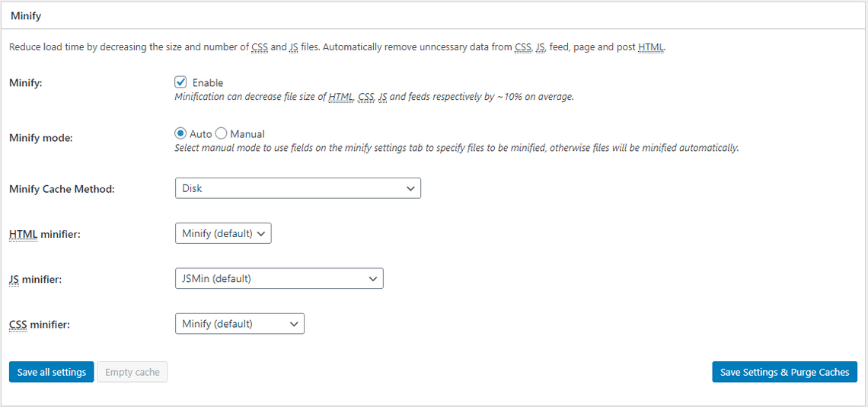This screenshot has width=868, height=407.
Task: Click the "Minify:" field label
Action: point(26,82)
